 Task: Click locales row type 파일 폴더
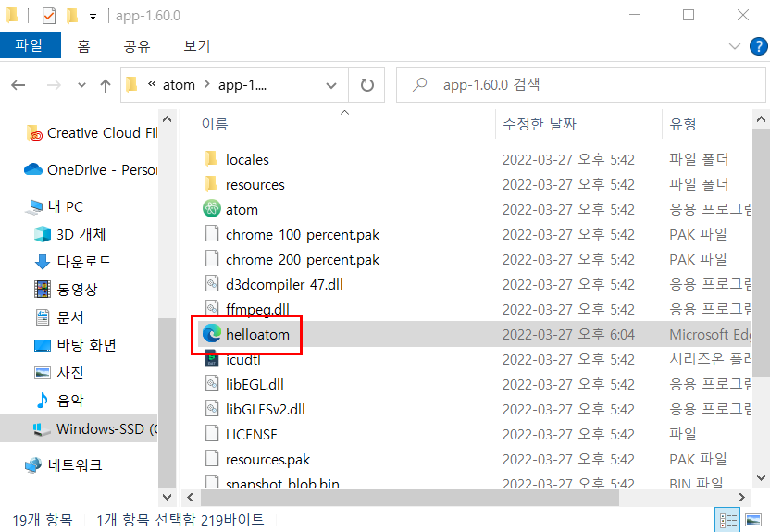click(x=699, y=159)
